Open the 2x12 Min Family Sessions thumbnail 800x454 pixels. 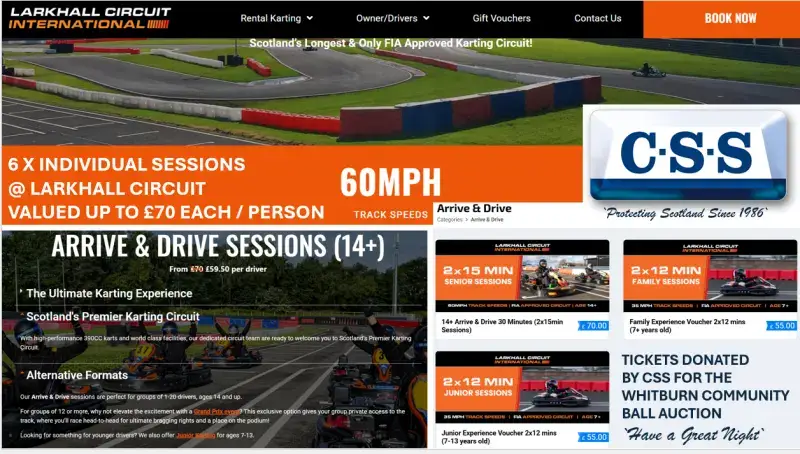[x=710, y=275]
